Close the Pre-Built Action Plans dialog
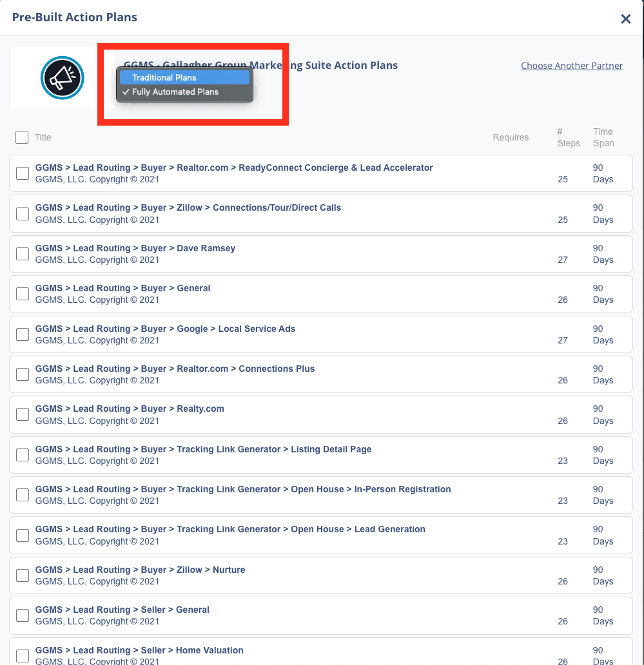The image size is (644, 665). 626,19
